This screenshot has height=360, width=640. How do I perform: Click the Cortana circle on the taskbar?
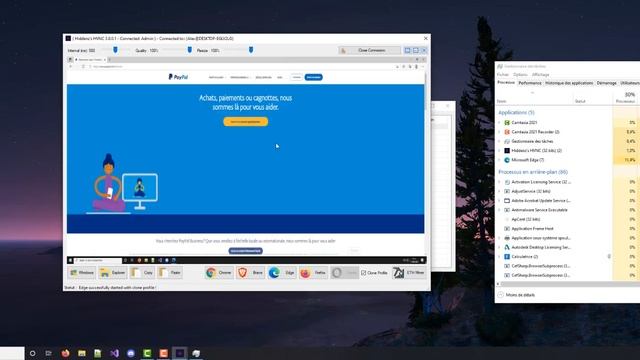[33, 353]
